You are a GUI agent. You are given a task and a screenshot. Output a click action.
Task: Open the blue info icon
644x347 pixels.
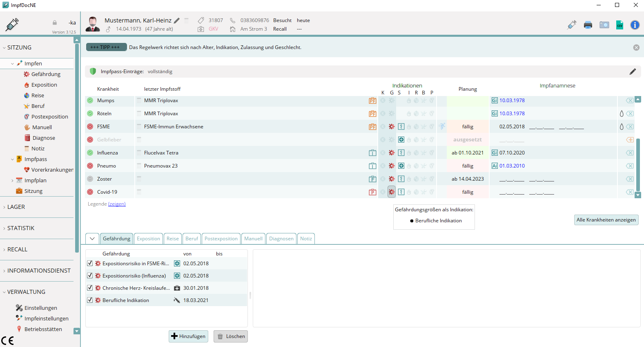(635, 25)
